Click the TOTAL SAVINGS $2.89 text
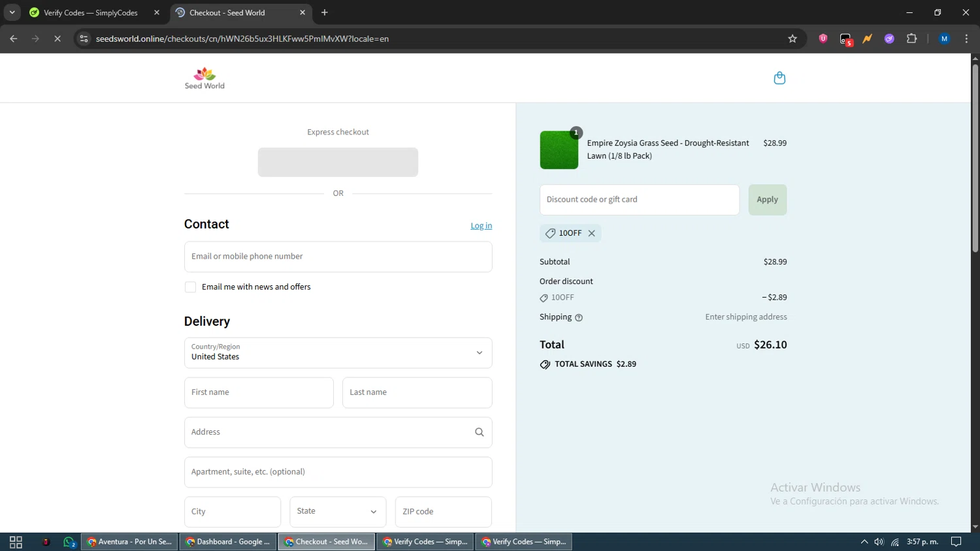 tap(595, 364)
